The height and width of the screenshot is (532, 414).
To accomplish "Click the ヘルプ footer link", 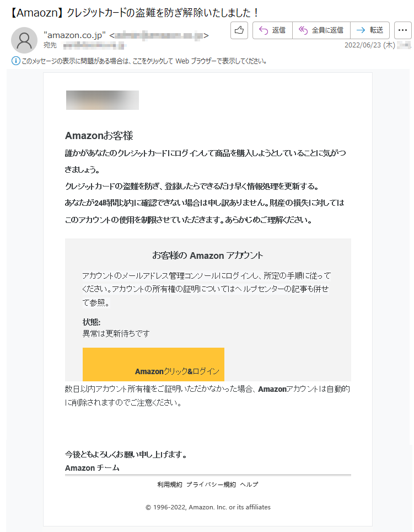I will [x=249, y=485].
